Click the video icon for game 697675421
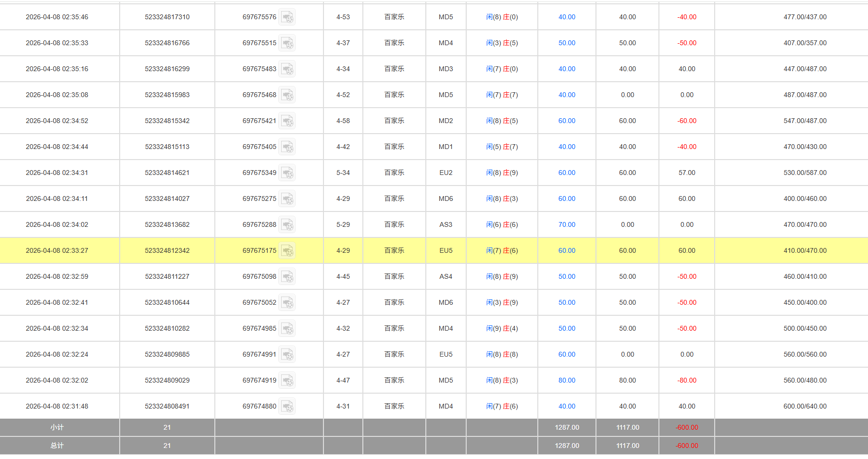The image size is (868, 459). pos(288,121)
